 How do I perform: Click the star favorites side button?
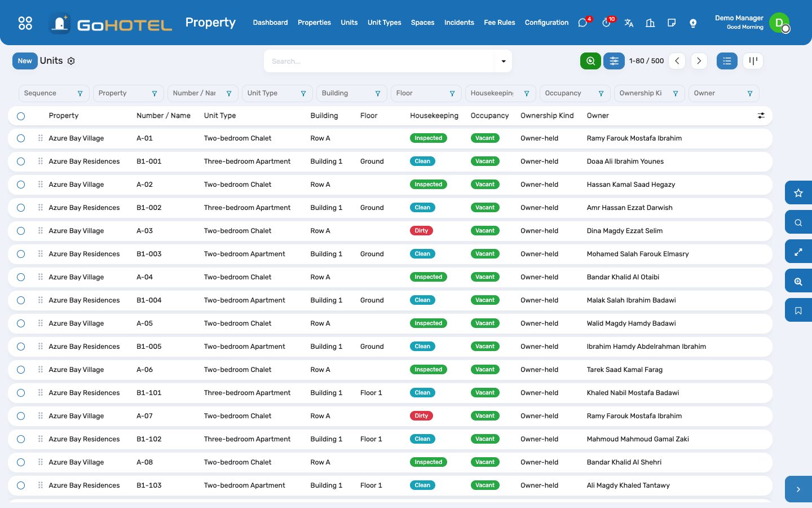[798, 193]
